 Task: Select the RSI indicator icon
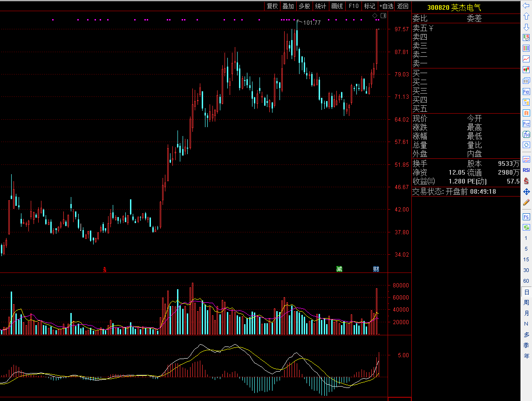click(x=526, y=170)
